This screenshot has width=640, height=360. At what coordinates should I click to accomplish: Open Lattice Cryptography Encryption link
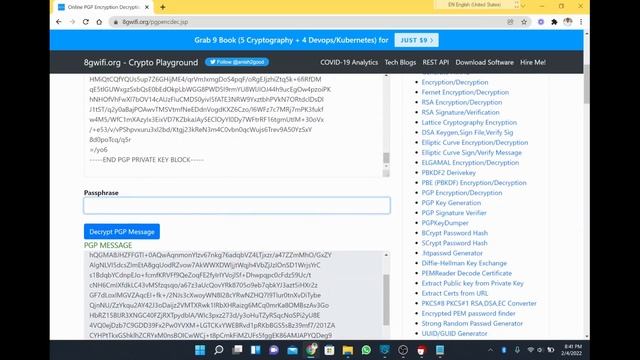point(469,122)
